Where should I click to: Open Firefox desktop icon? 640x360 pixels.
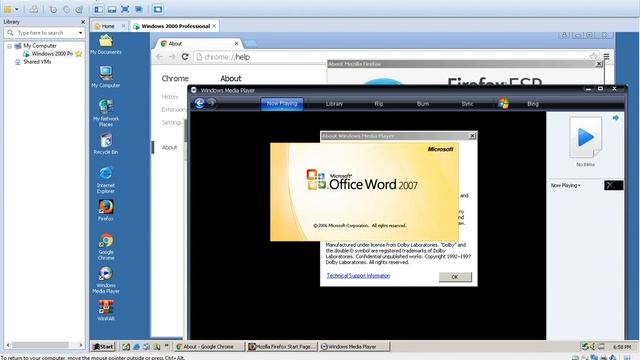click(x=106, y=211)
